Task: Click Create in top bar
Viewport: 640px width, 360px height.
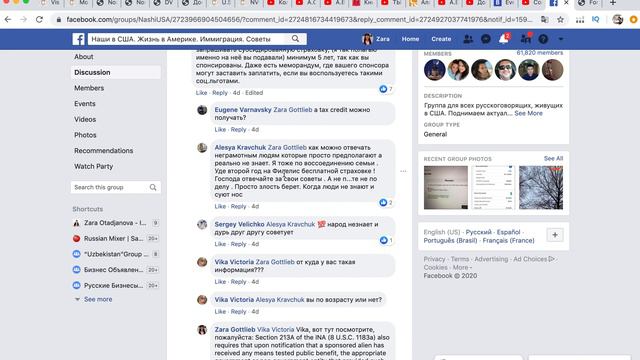Action: click(x=441, y=39)
